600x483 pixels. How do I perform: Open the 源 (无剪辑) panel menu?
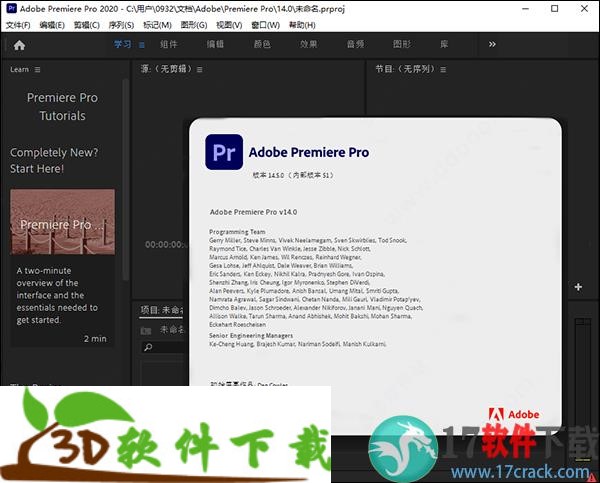200,70
